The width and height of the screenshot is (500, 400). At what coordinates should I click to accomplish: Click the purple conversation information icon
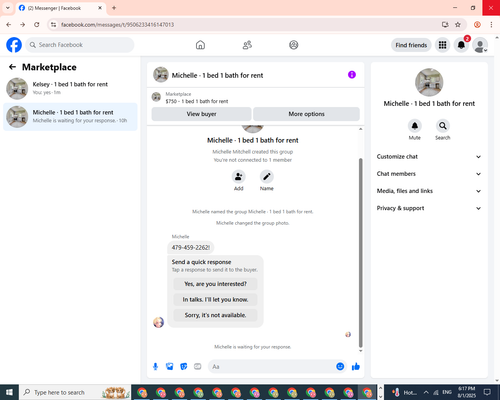(x=352, y=75)
